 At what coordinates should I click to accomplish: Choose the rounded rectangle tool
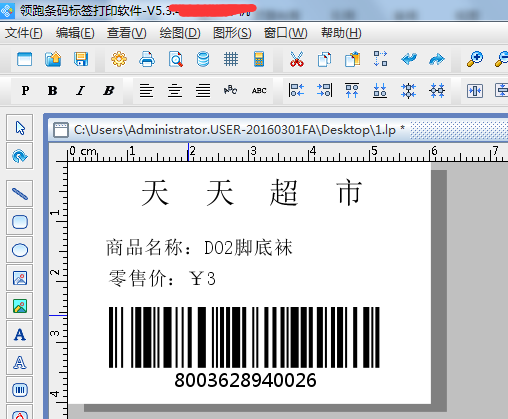click(20, 222)
